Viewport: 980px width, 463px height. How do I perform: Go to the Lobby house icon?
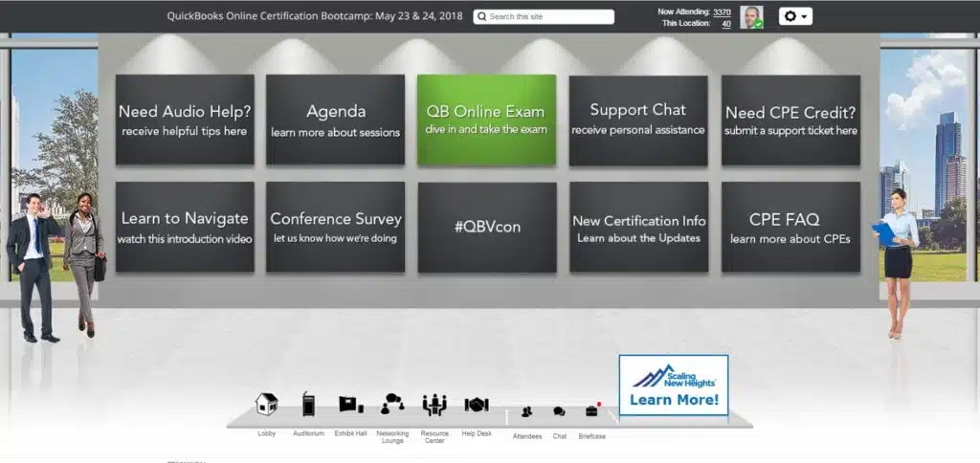[267, 405]
